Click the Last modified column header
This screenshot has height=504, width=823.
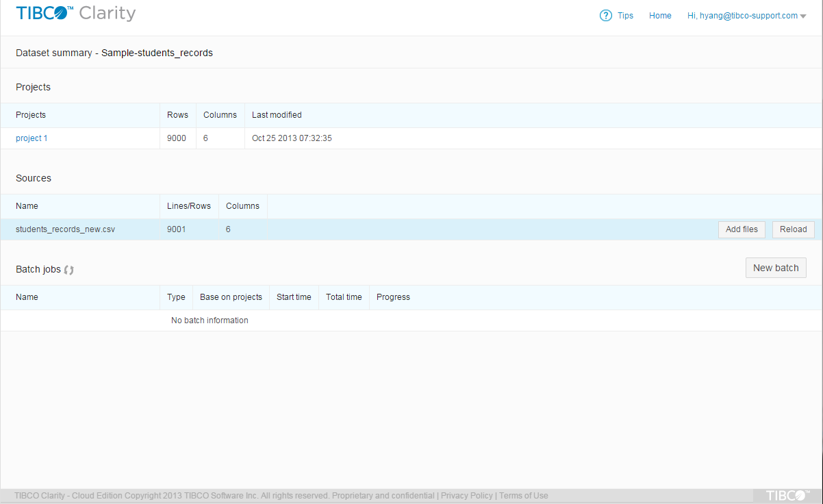[x=277, y=115]
